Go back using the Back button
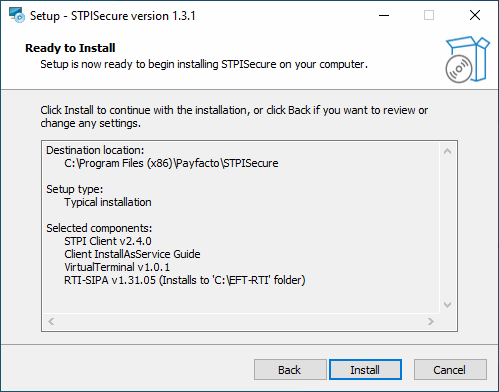Viewport: 499px width, 392px height. (x=290, y=370)
